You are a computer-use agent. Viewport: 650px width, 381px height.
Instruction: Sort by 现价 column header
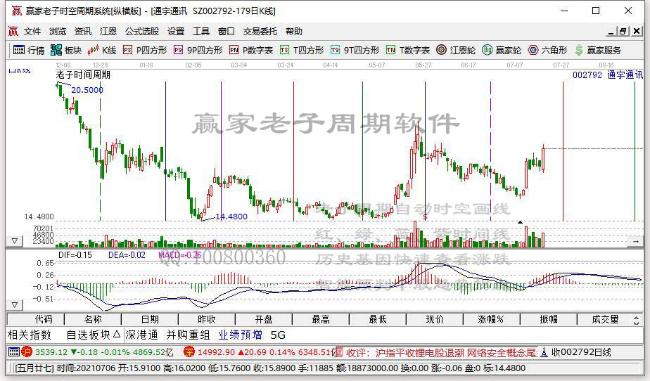434,319
